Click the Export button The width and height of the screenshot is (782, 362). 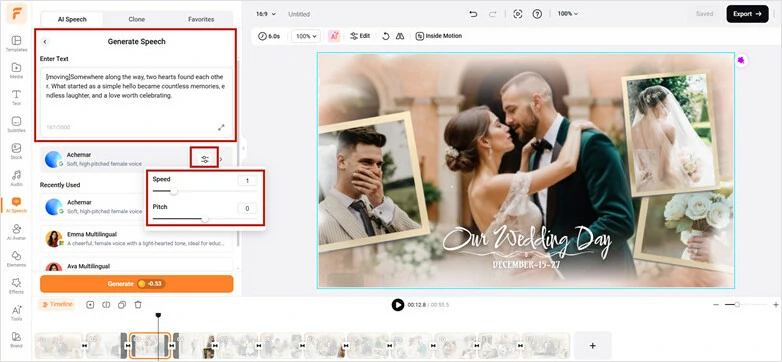coord(747,14)
